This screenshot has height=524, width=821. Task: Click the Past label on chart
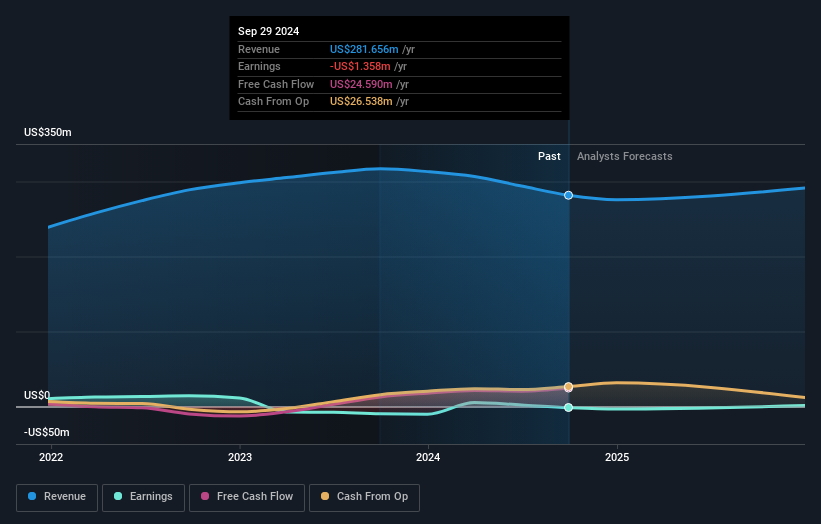pos(549,157)
